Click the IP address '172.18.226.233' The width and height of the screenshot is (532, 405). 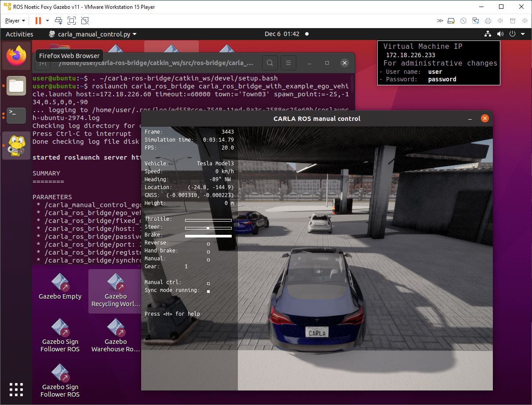click(x=411, y=55)
